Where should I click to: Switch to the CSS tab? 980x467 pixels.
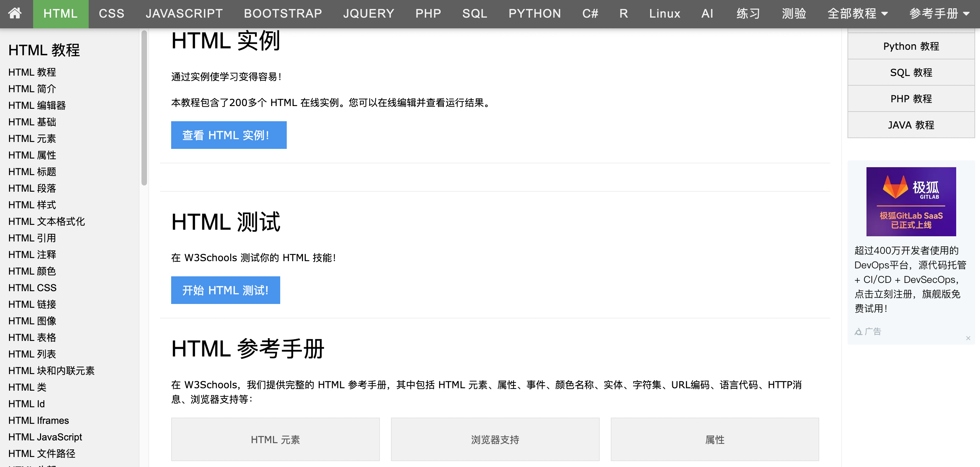(111, 14)
